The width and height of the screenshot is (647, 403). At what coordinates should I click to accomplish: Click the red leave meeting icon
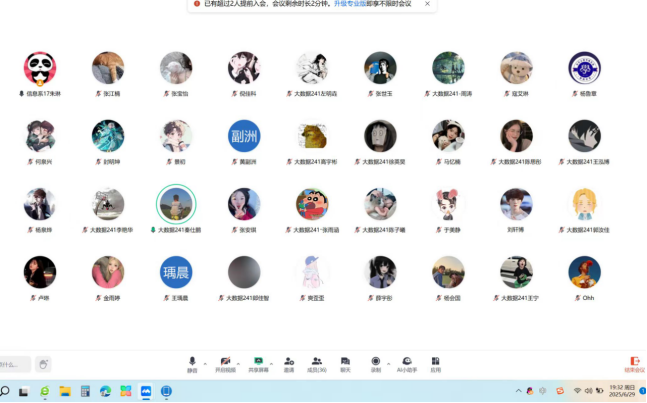[x=634, y=362]
